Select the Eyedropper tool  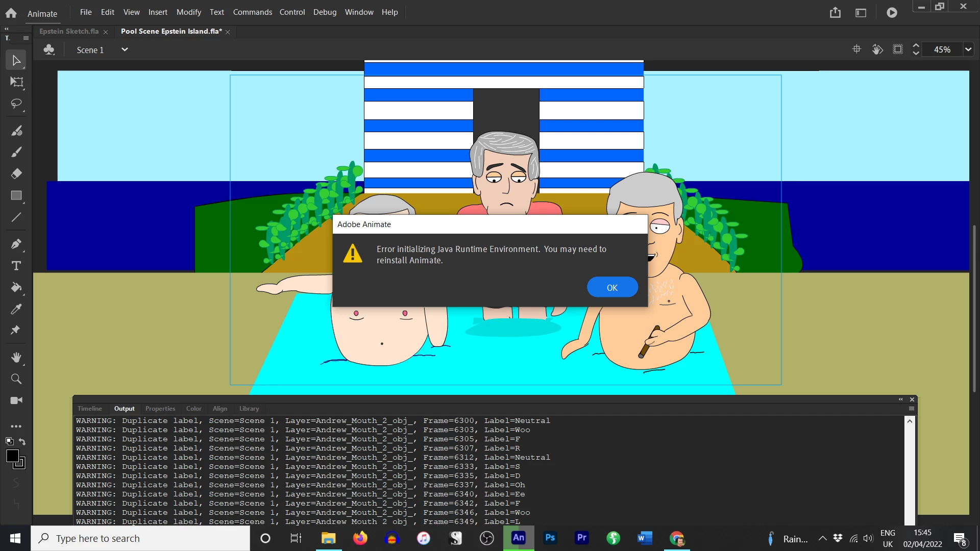(16, 309)
